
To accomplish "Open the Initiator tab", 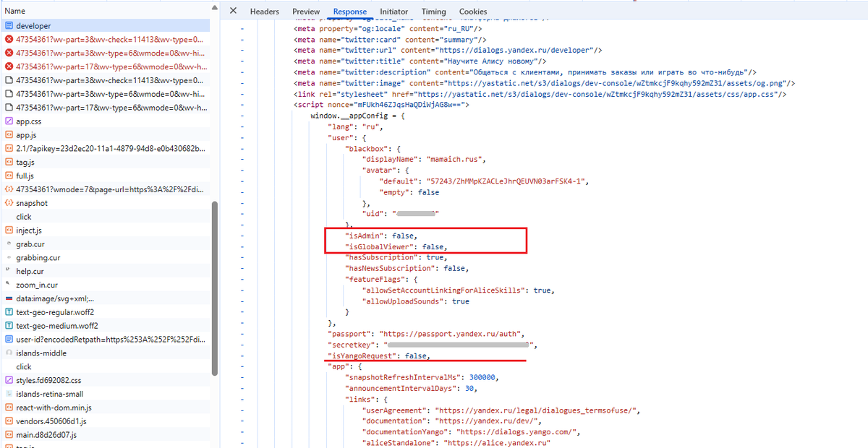I will pos(394,12).
